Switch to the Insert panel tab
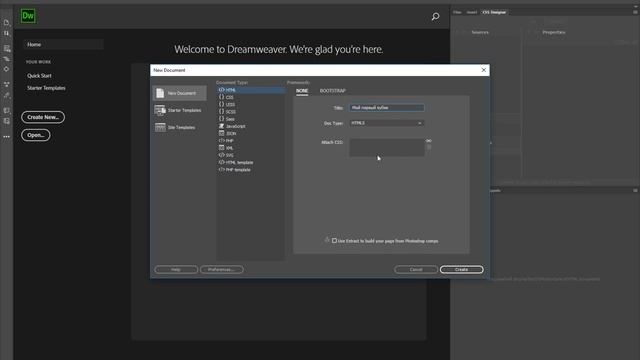The image size is (640, 360). pyautogui.click(x=472, y=12)
